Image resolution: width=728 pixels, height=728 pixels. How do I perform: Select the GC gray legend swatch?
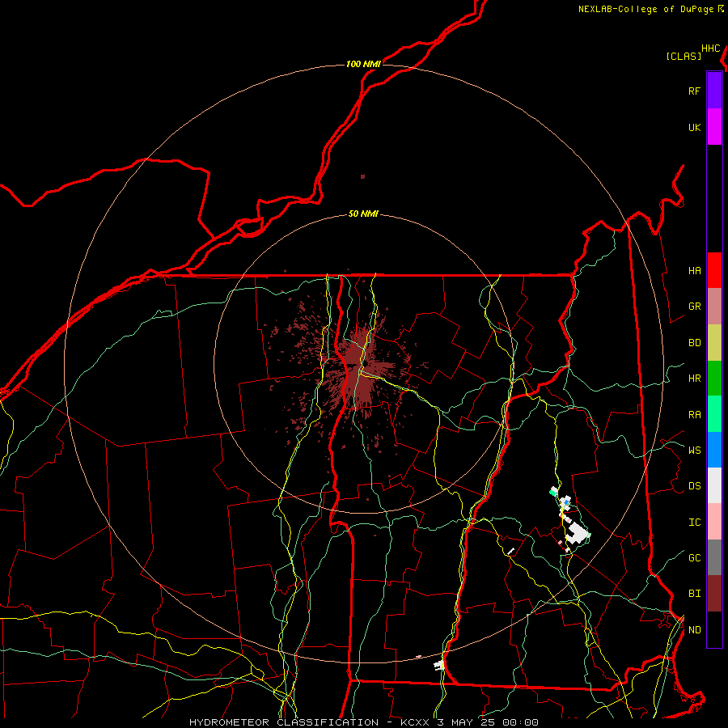pyautogui.click(x=714, y=557)
